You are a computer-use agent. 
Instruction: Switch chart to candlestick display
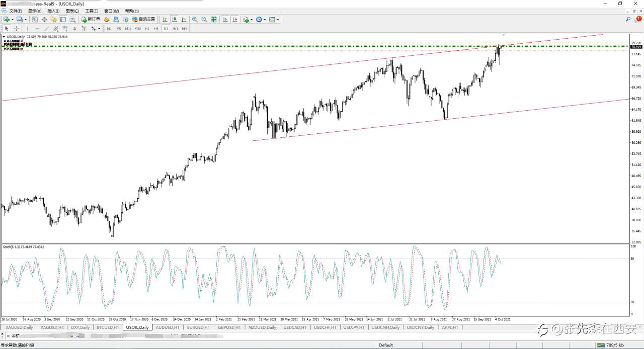[174, 20]
